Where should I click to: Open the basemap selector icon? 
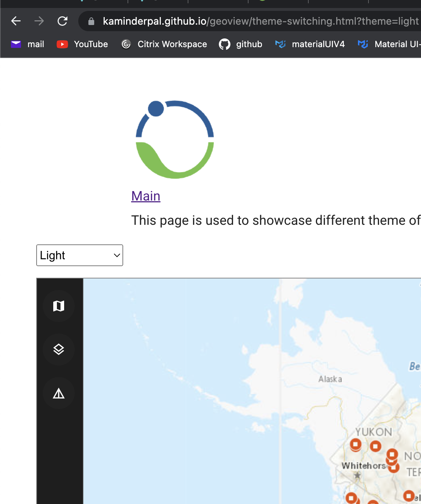(x=59, y=306)
